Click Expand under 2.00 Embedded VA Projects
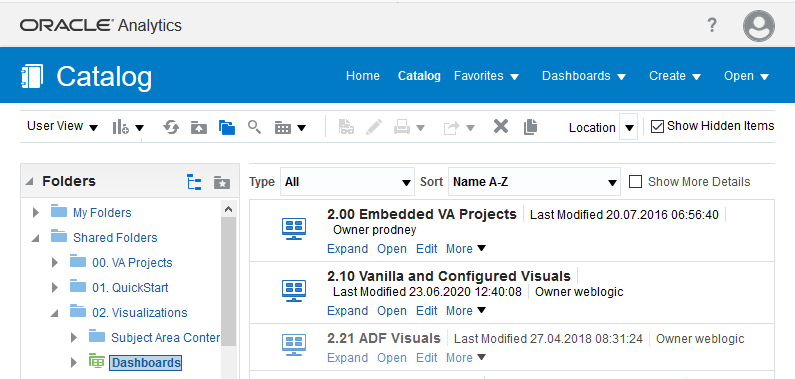 [x=347, y=249]
